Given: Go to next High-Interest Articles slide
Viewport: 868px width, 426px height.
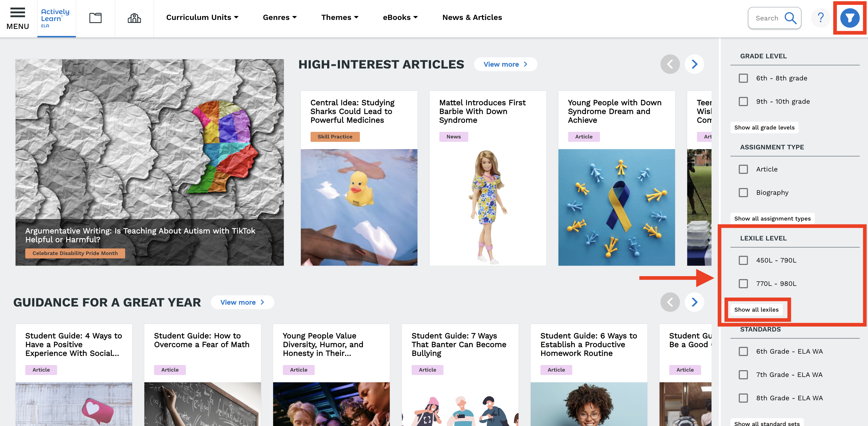Looking at the screenshot, I should coord(694,64).
